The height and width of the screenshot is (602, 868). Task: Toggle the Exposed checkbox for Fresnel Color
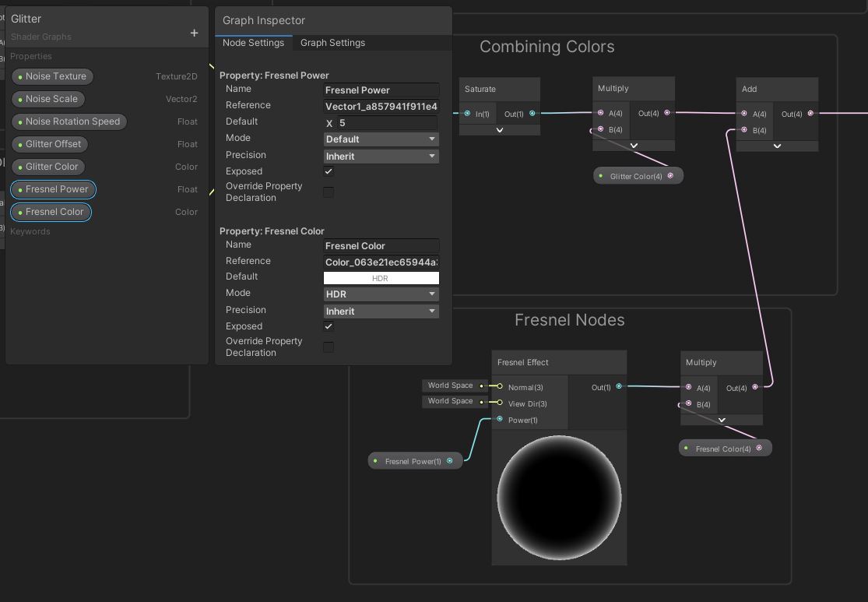coord(329,326)
